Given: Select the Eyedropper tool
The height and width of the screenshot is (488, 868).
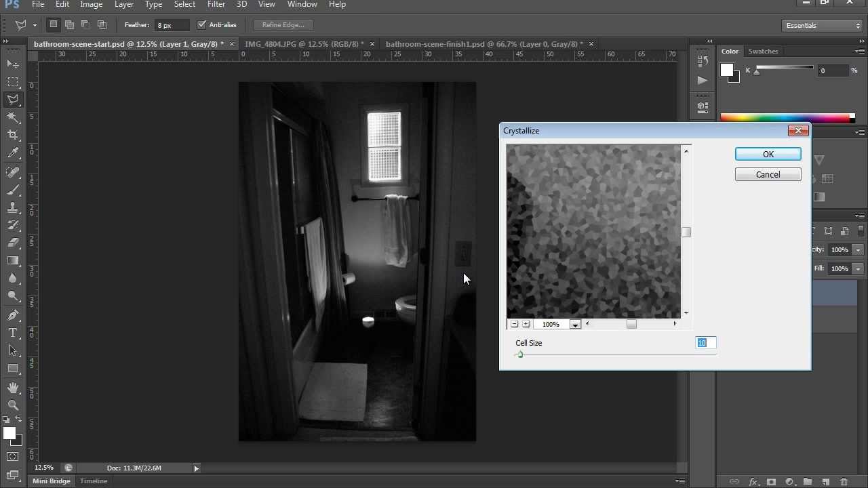Looking at the screenshot, I should [13, 153].
